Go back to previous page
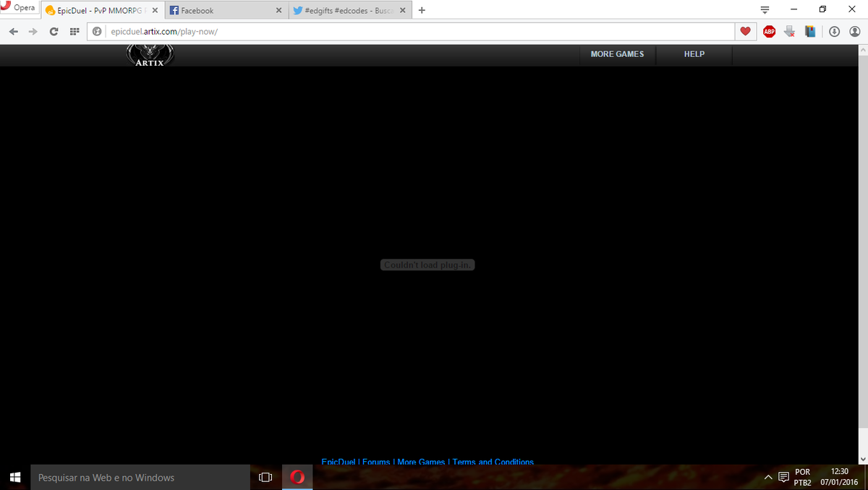Image resolution: width=868 pixels, height=490 pixels. pyautogui.click(x=13, y=32)
